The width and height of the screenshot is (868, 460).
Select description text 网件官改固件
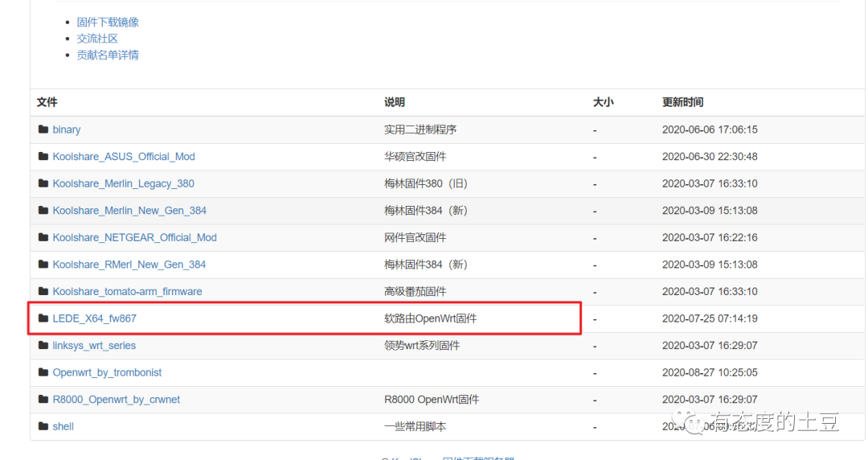tap(416, 238)
